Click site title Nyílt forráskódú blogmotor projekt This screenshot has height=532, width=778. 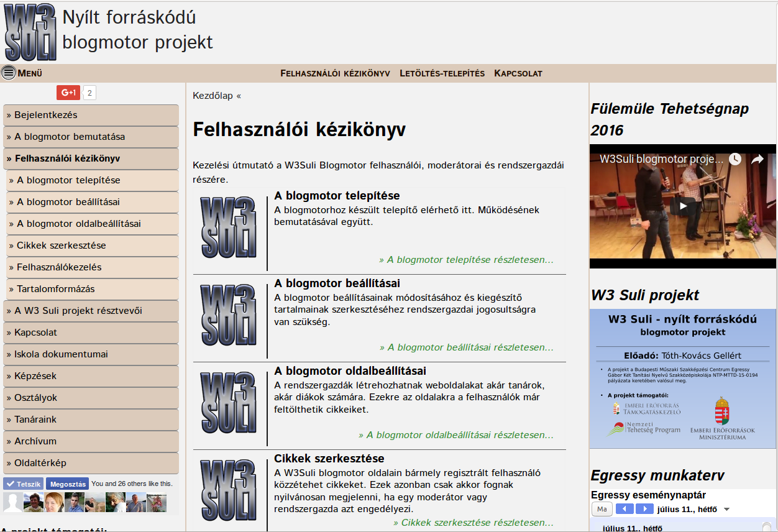click(x=137, y=30)
